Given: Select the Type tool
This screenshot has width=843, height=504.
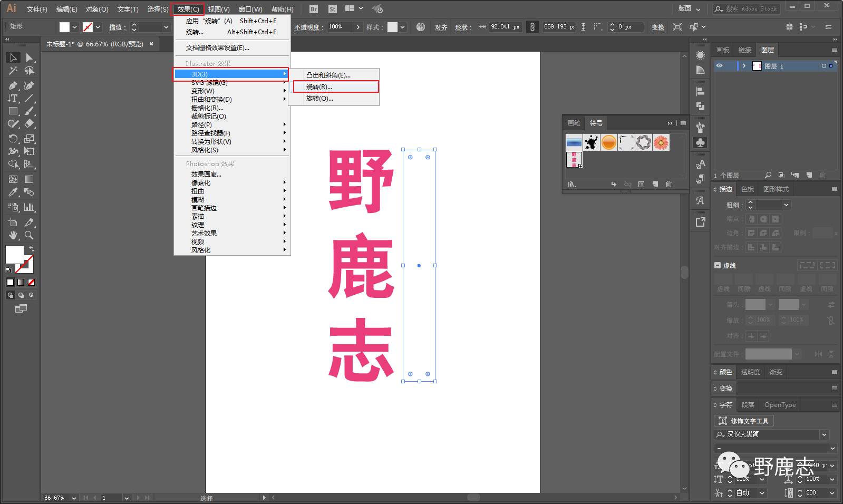Looking at the screenshot, I should 13,98.
